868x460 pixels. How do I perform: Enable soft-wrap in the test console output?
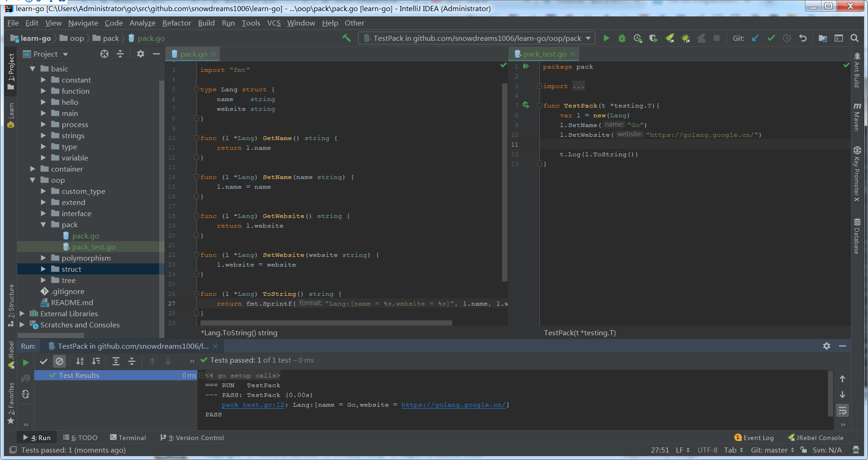pyautogui.click(x=842, y=411)
